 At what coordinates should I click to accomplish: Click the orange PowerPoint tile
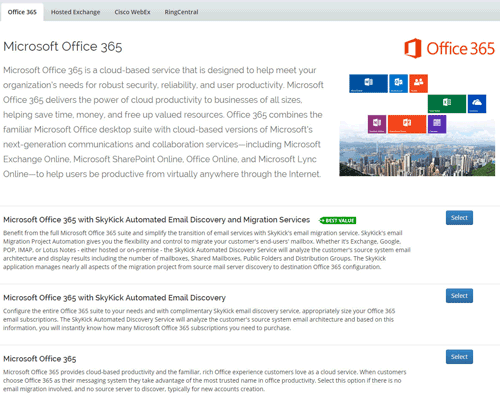click(x=407, y=124)
